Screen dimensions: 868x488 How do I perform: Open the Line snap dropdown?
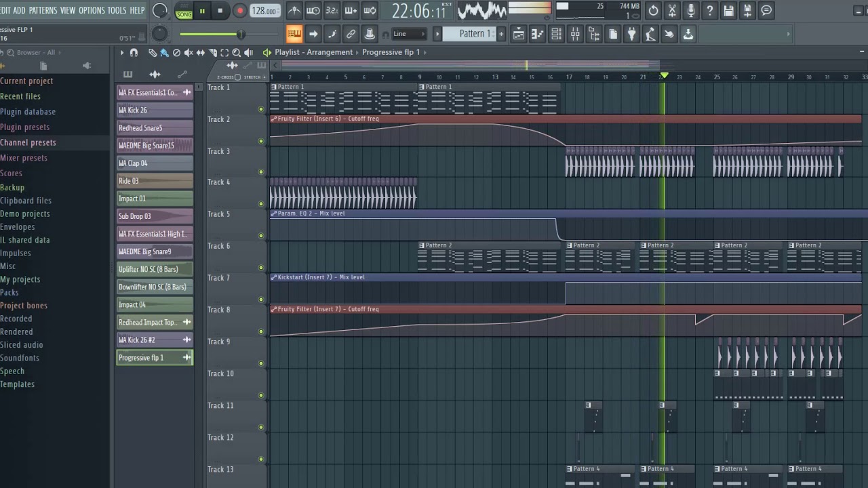click(x=410, y=34)
